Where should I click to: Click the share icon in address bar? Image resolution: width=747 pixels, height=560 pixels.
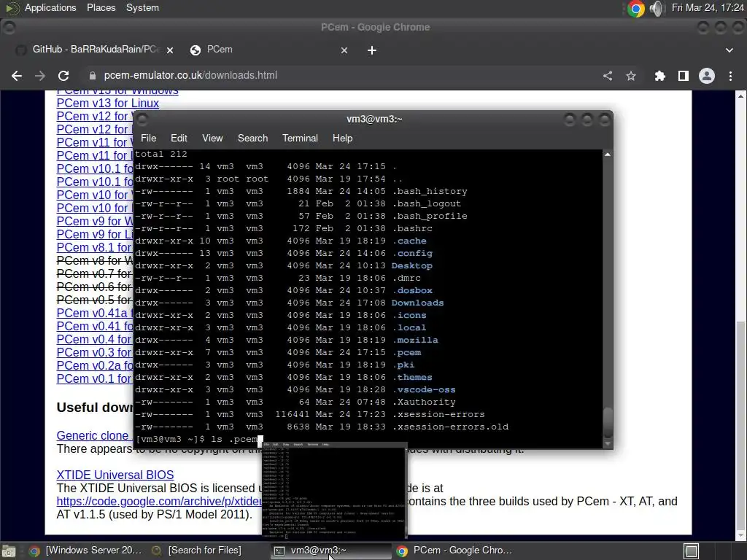pyautogui.click(x=608, y=76)
